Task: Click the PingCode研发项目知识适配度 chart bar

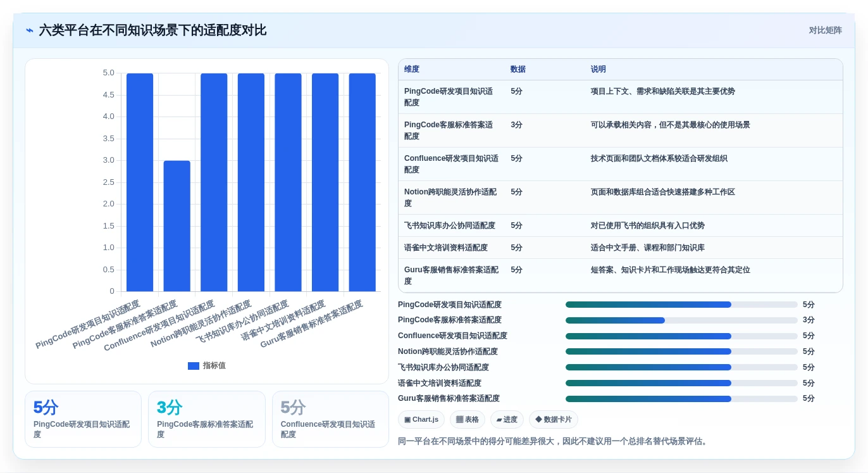Action: pos(140,182)
